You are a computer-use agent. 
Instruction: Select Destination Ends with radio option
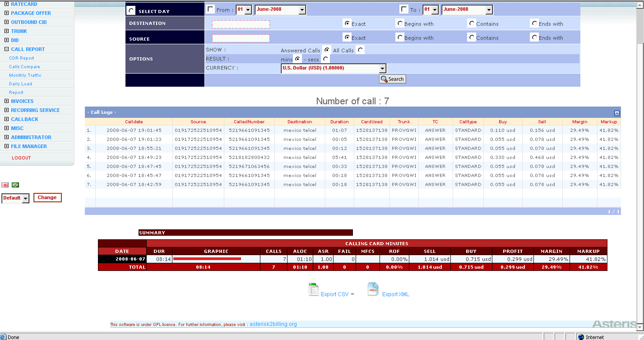click(535, 23)
